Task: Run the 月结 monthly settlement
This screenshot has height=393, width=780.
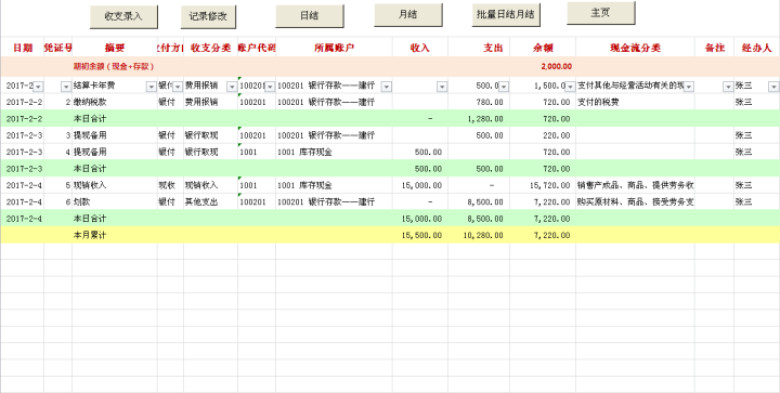Action: pos(408,14)
